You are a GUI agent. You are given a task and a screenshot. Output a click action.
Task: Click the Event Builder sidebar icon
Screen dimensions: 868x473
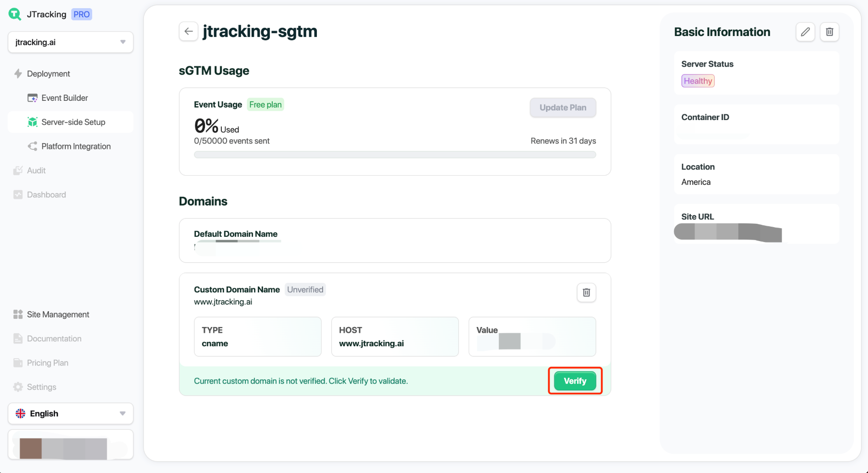33,98
